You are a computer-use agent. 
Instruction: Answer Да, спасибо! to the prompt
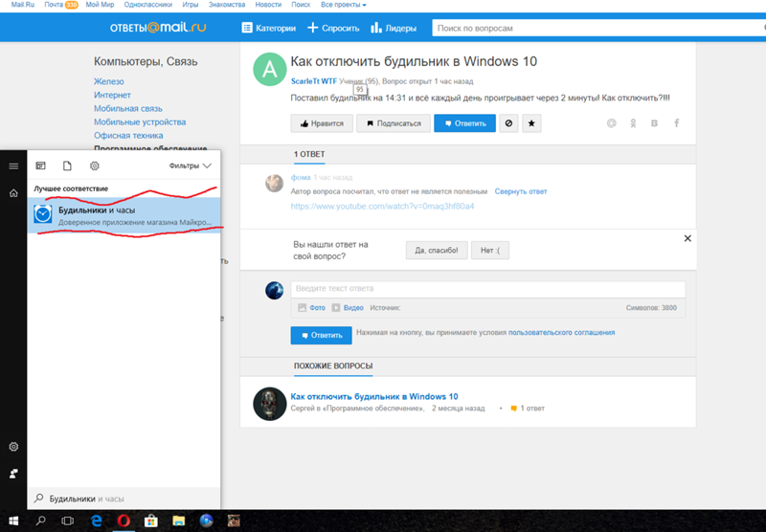[x=437, y=251]
